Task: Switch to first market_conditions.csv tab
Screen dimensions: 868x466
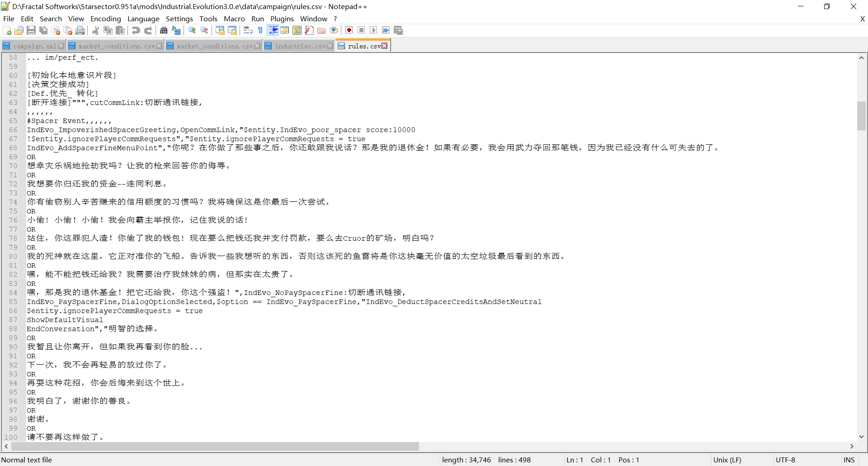Action: click(117, 46)
